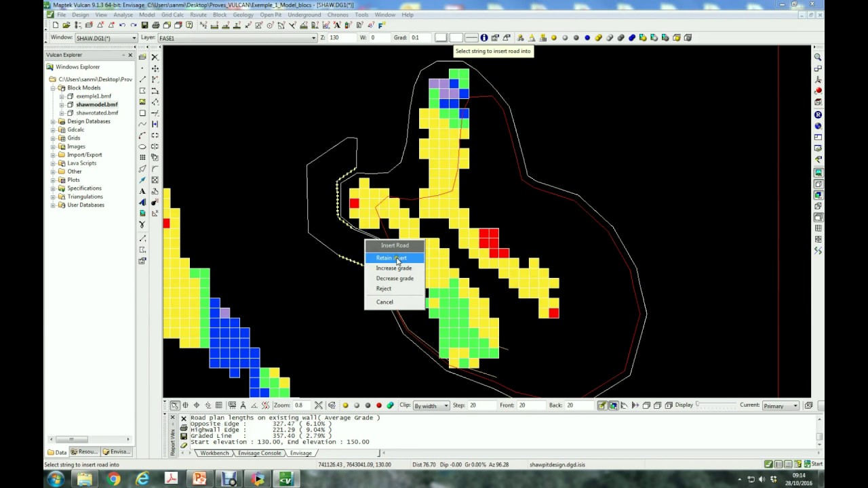Image resolution: width=868 pixels, height=488 pixels.
Task: Expand the Lava Scripts tree node
Action: (x=53, y=163)
